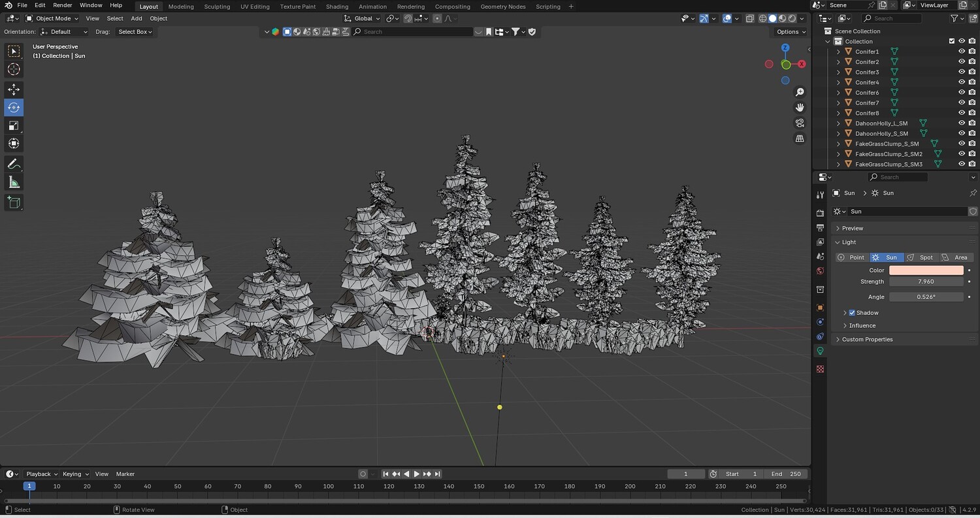Toggle the Shadow checkbox
The height and width of the screenshot is (518, 980).
(x=852, y=313)
